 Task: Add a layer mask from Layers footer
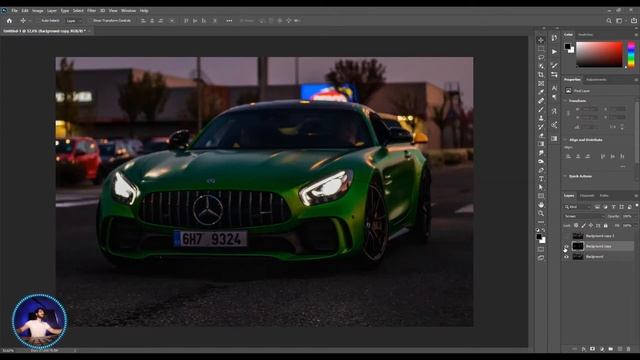click(x=592, y=349)
